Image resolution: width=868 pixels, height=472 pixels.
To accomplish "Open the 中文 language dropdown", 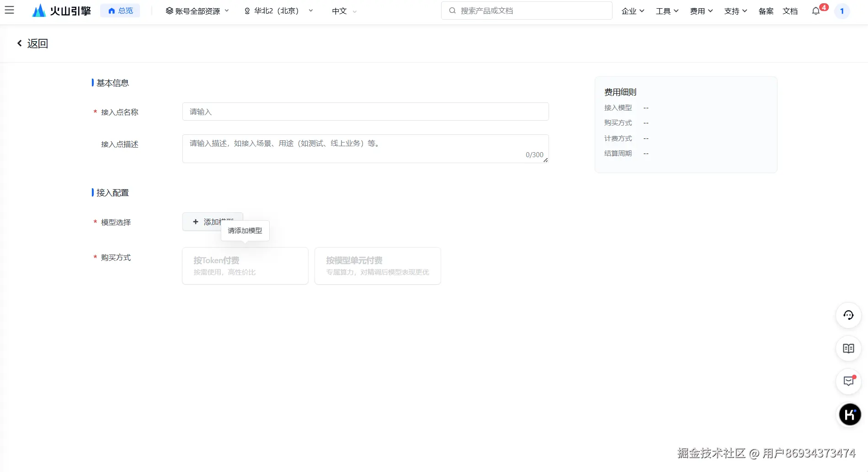I will tap(344, 11).
